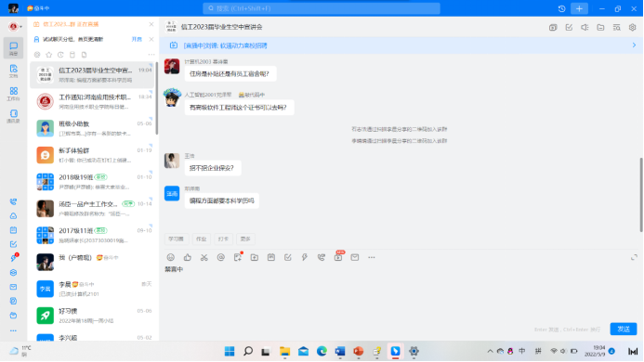Image resolution: width=644 pixels, height=362 pixels.
Task: Select the scissors screenshot tool
Action: [204, 257]
